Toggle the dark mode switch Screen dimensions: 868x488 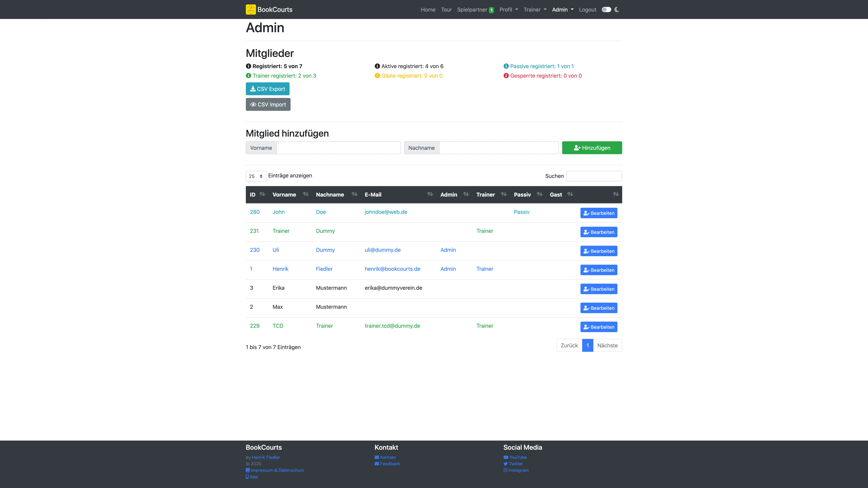tap(606, 9)
